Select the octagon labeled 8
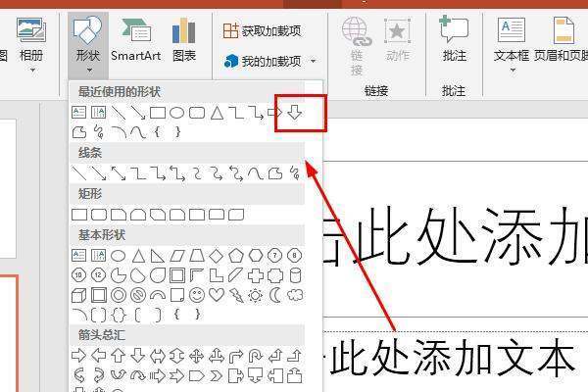The width and height of the screenshot is (588, 392). (295, 256)
